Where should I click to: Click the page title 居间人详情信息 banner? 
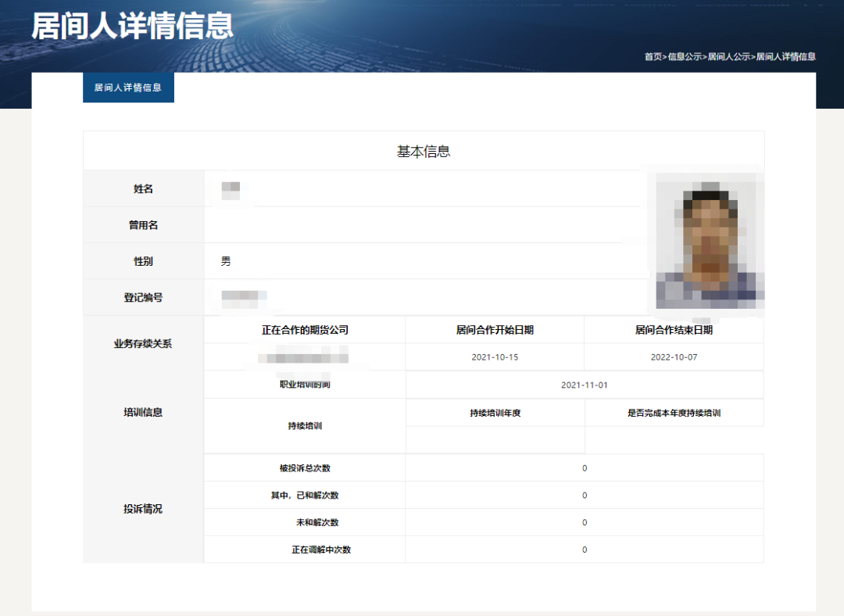pyautogui.click(x=131, y=27)
